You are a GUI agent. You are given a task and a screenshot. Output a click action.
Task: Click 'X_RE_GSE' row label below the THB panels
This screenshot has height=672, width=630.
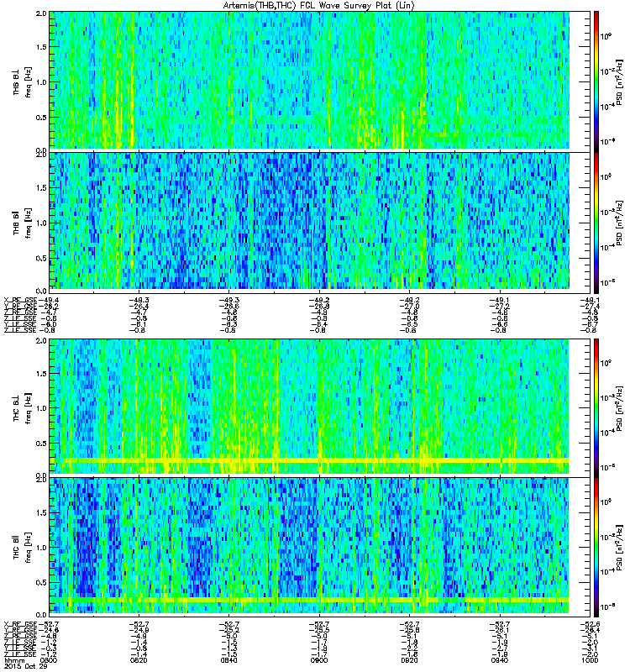click(20, 300)
